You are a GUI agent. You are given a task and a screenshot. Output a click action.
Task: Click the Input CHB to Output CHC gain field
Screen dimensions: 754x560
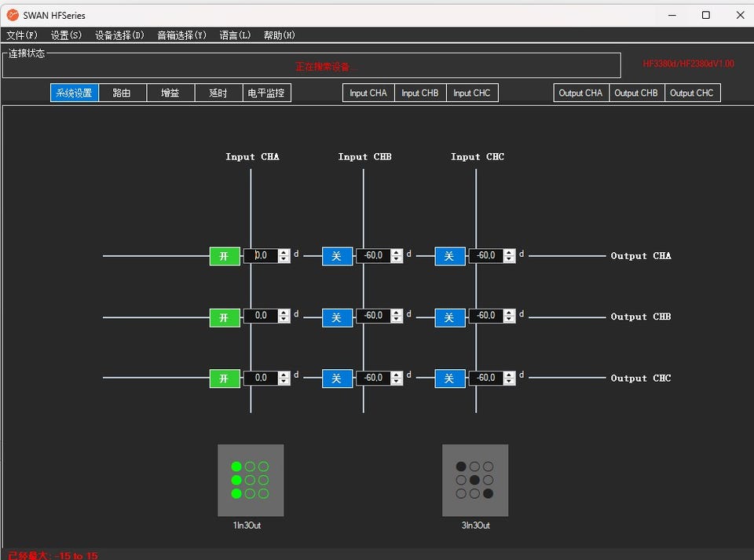click(374, 379)
